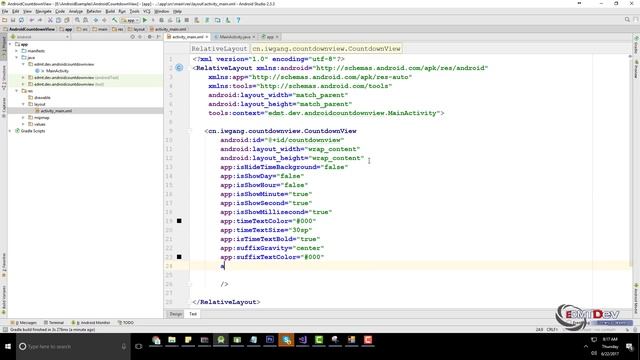Close the activity_main.xml tab

coord(207,37)
